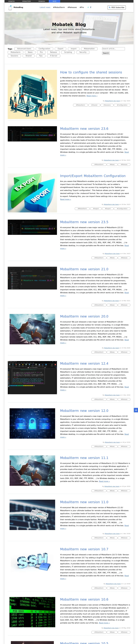Filter by the X-Server tag
138x644 pixels.
click(54, 56)
